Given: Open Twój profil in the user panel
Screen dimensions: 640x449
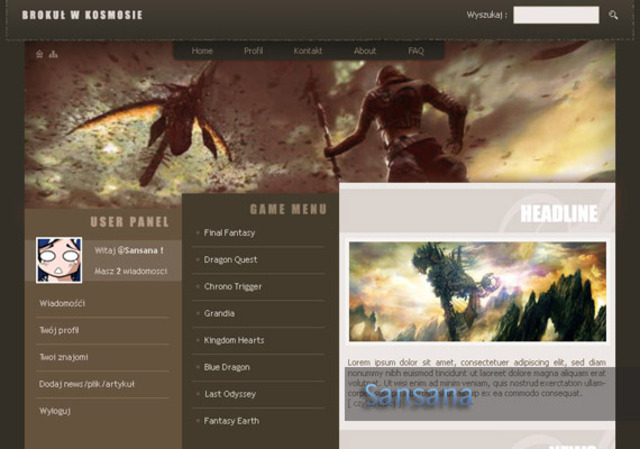Looking at the screenshot, I should pyautogui.click(x=59, y=330).
